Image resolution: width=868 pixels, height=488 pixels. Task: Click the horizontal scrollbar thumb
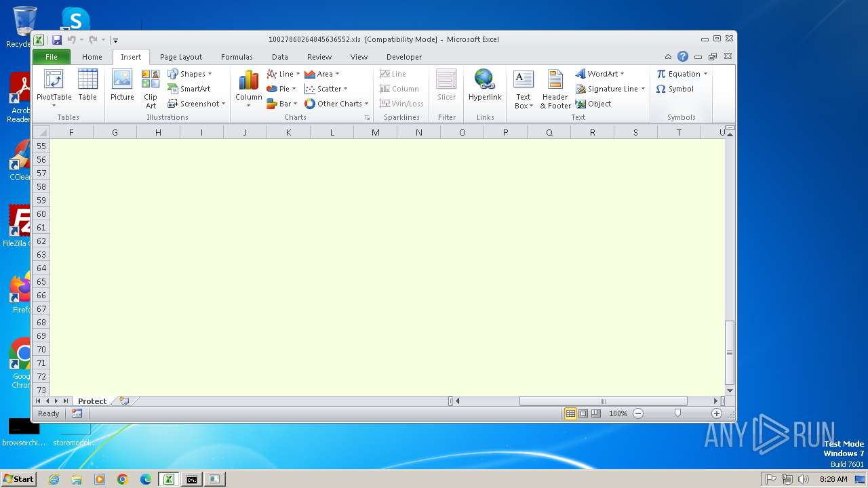pyautogui.click(x=603, y=401)
